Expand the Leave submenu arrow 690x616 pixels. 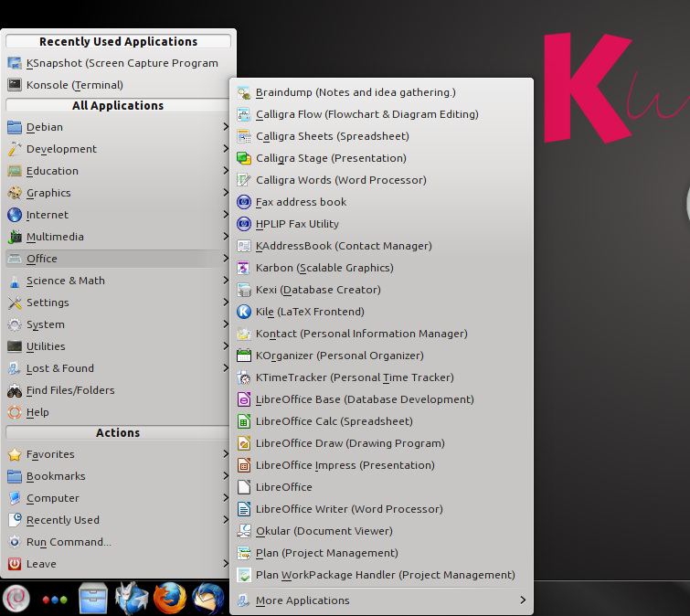(x=226, y=564)
